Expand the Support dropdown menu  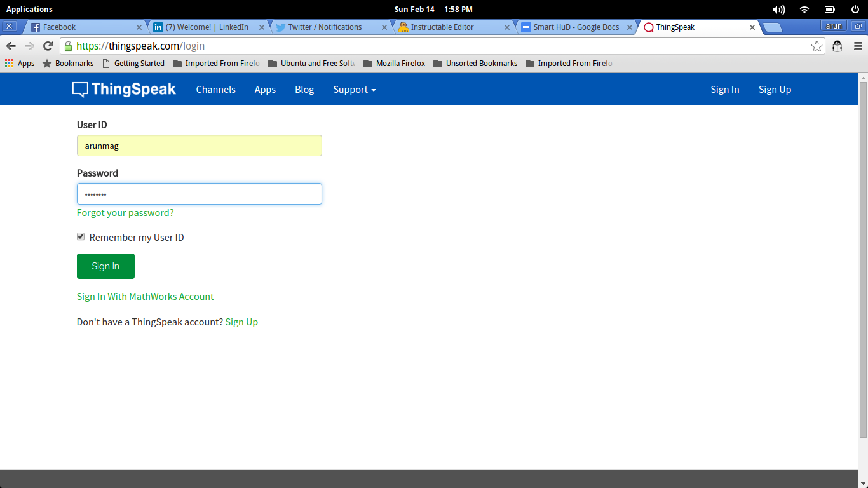(355, 90)
